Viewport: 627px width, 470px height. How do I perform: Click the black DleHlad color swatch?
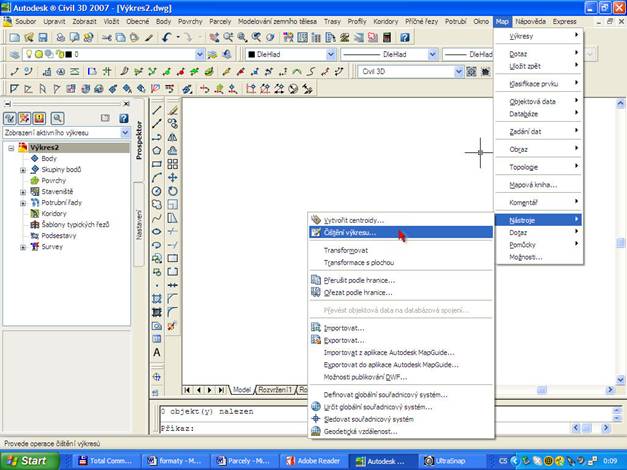252,54
